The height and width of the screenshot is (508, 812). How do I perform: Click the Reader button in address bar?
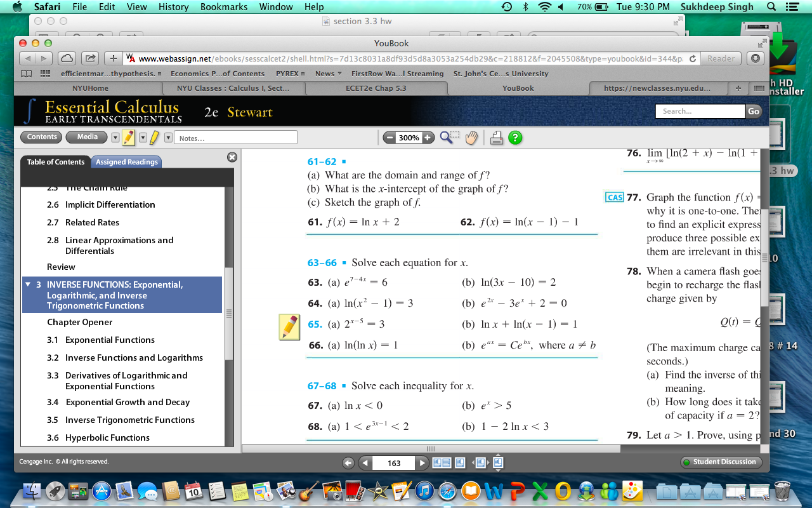pyautogui.click(x=721, y=58)
